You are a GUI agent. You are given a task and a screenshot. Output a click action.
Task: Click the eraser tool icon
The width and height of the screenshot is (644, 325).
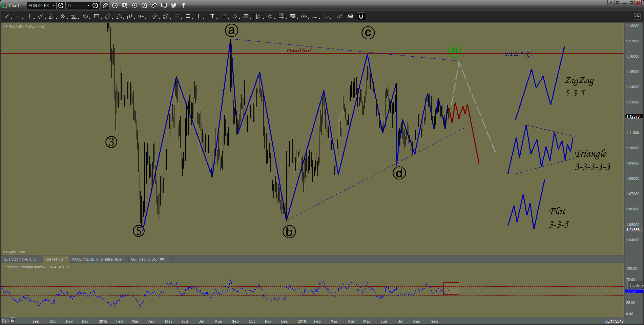pos(339,16)
